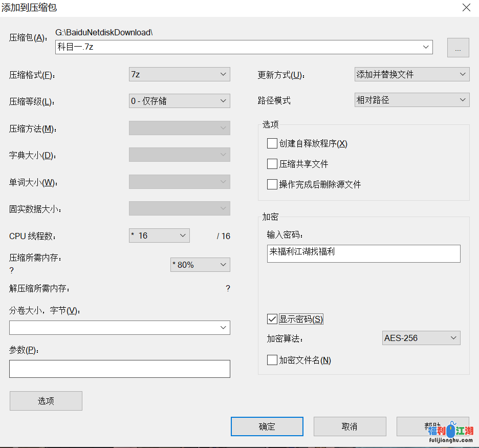
Task: Toggle compress shared files checkbox
Action: (x=272, y=164)
